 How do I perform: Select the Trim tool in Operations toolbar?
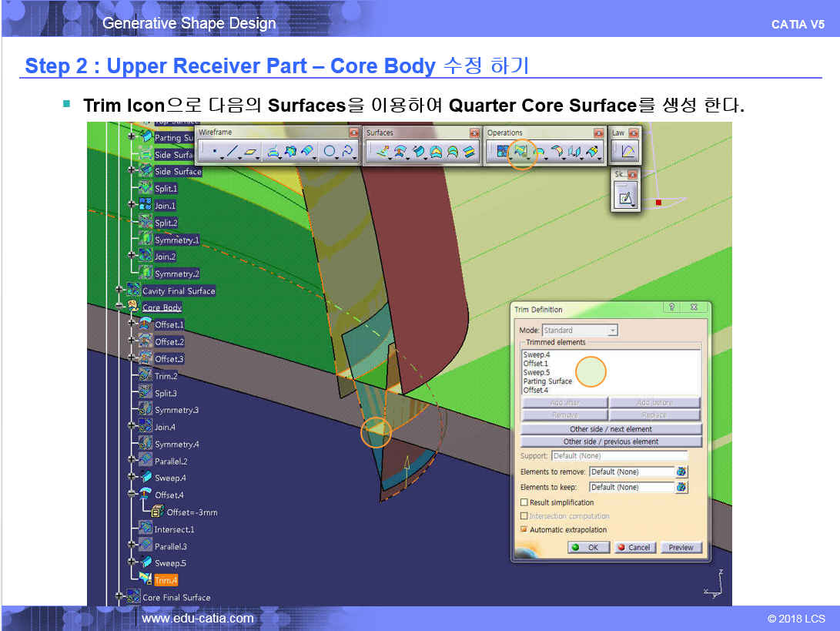click(520, 152)
